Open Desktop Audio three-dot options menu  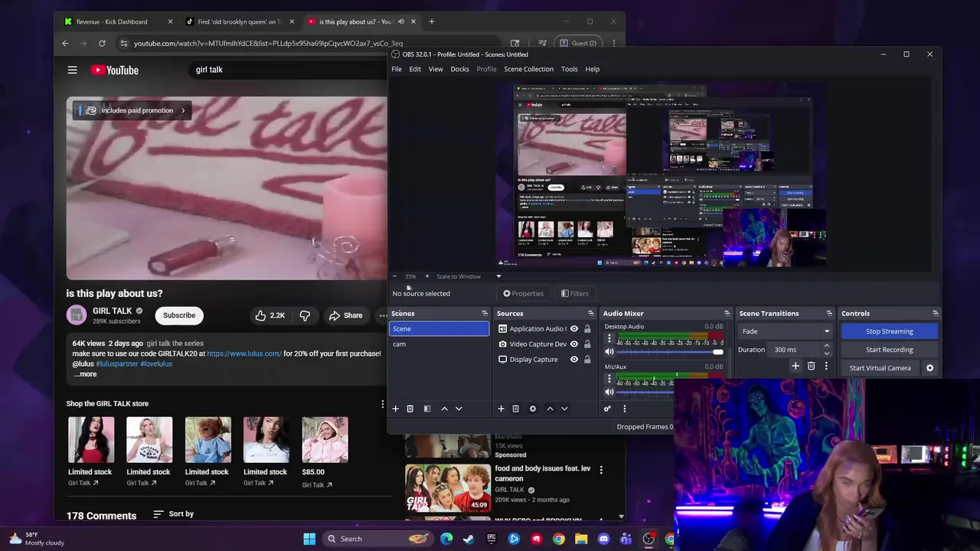tap(609, 337)
